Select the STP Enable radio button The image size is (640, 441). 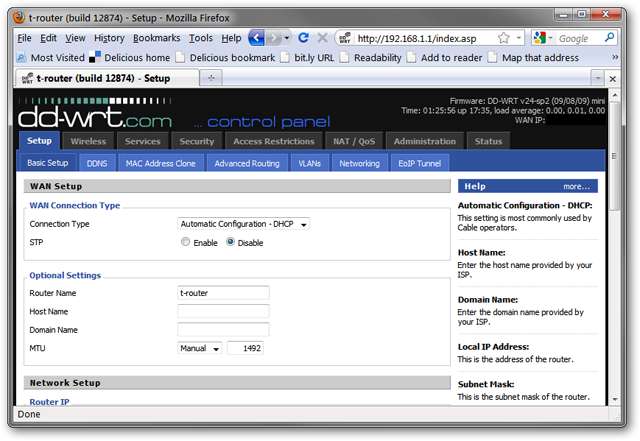pos(185,242)
